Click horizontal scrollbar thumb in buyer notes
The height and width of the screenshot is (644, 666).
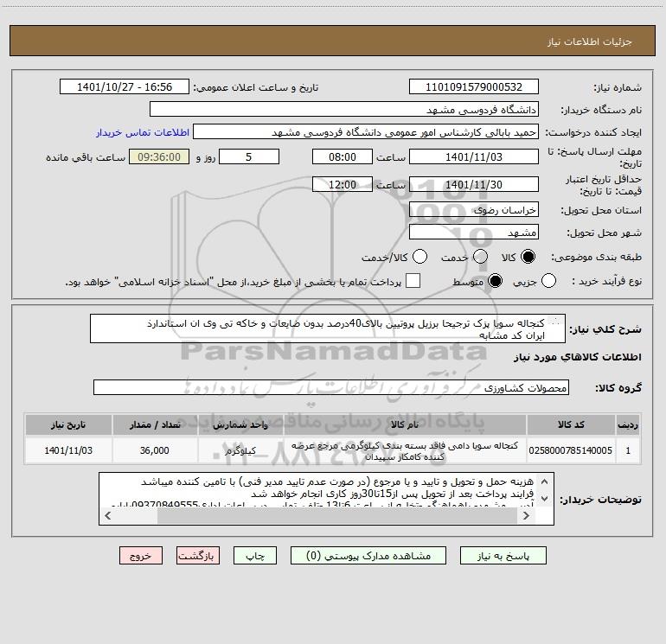click(337, 515)
